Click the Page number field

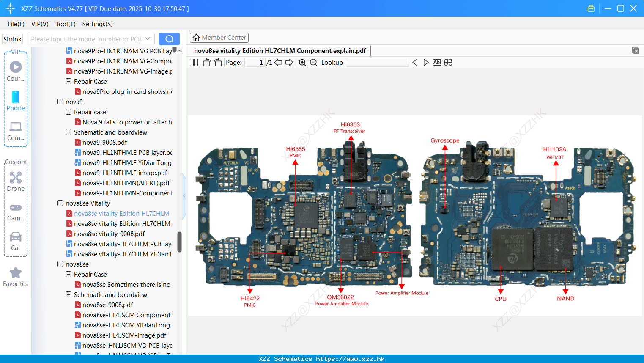[x=255, y=63]
